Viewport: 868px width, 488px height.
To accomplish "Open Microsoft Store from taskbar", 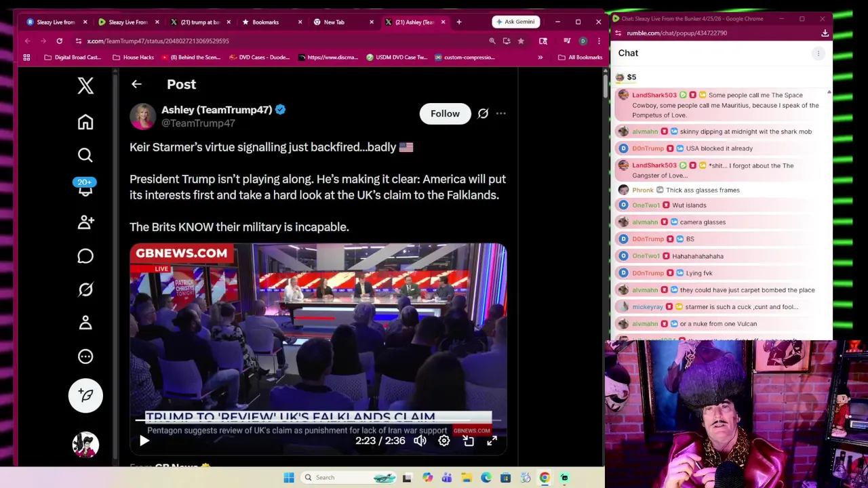I will point(505,478).
